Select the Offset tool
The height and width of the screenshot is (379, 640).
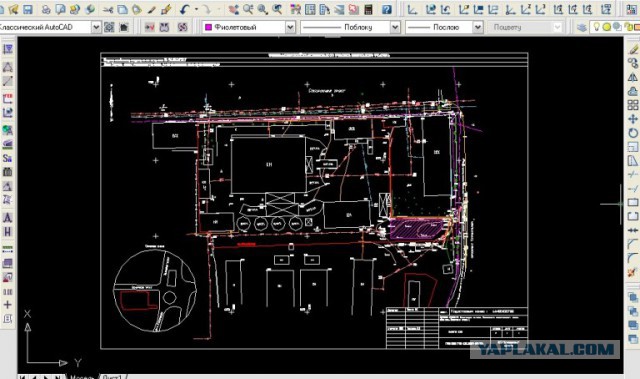633,91
